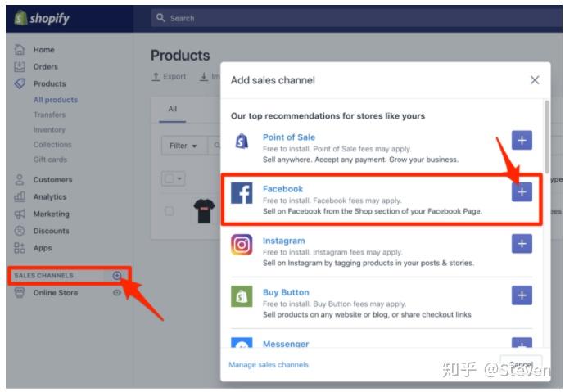Click the Orders sidebar icon
The image size is (565, 392).
(20, 66)
